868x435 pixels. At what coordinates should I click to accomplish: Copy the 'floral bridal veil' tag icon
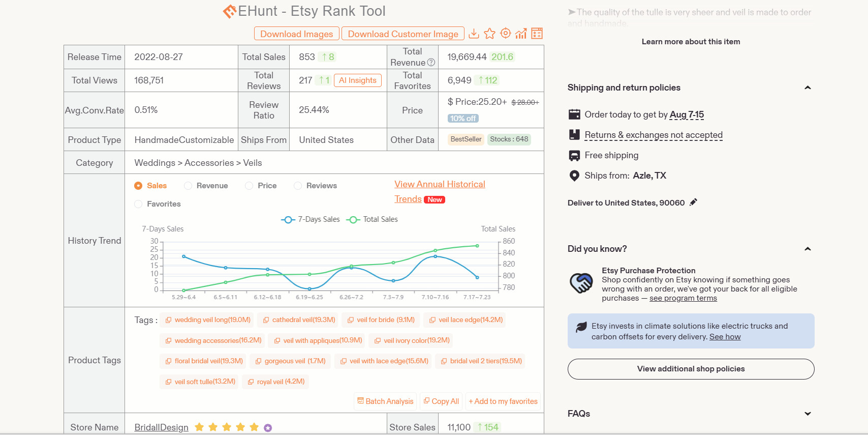click(168, 361)
